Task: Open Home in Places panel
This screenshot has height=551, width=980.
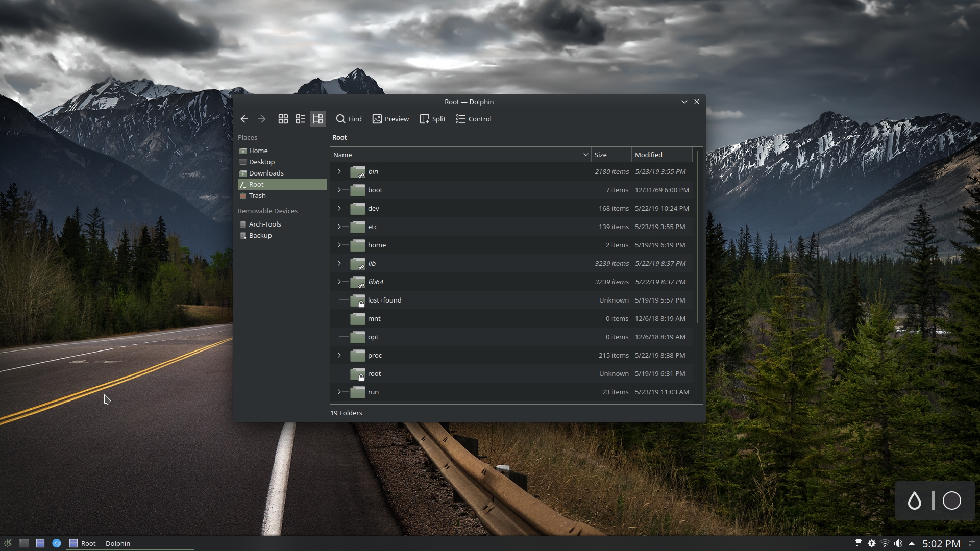Action: 282,151
